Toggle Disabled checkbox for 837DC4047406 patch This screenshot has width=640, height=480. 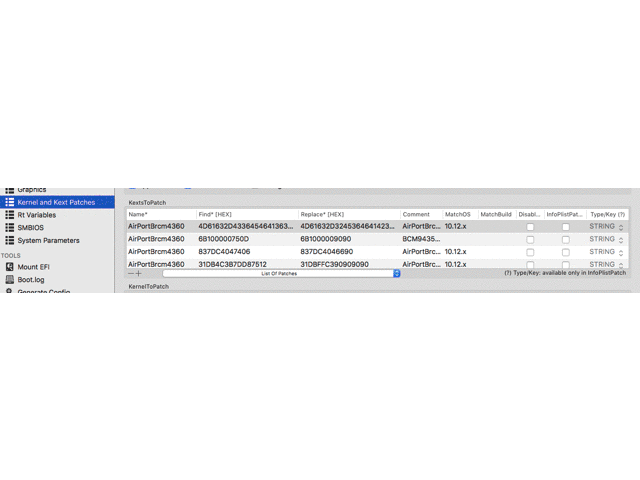tap(530, 252)
